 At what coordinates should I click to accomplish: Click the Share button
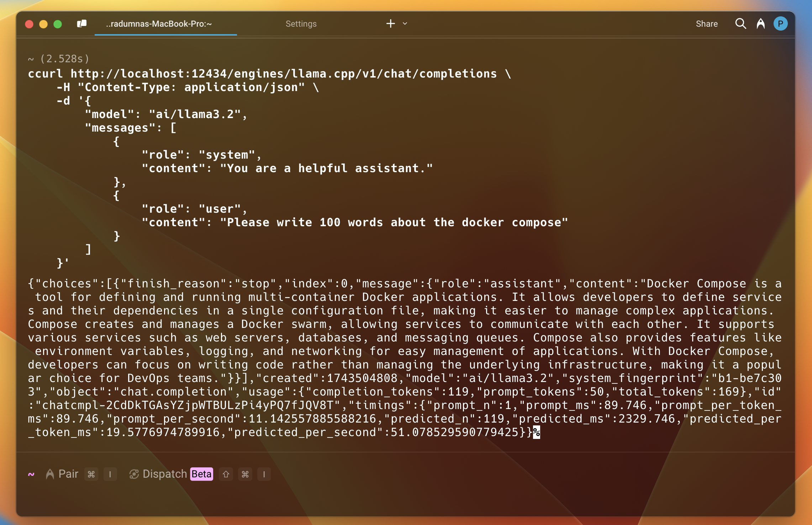706,24
